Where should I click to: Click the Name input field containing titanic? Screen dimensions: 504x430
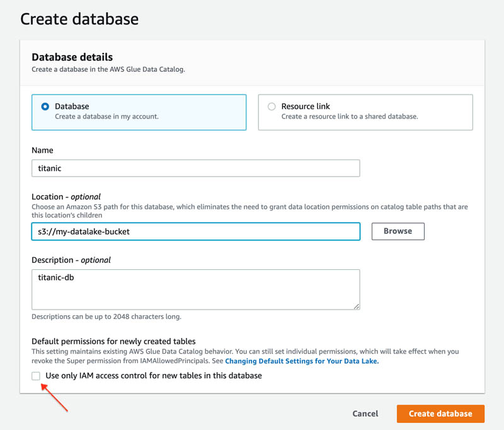(196, 168)
